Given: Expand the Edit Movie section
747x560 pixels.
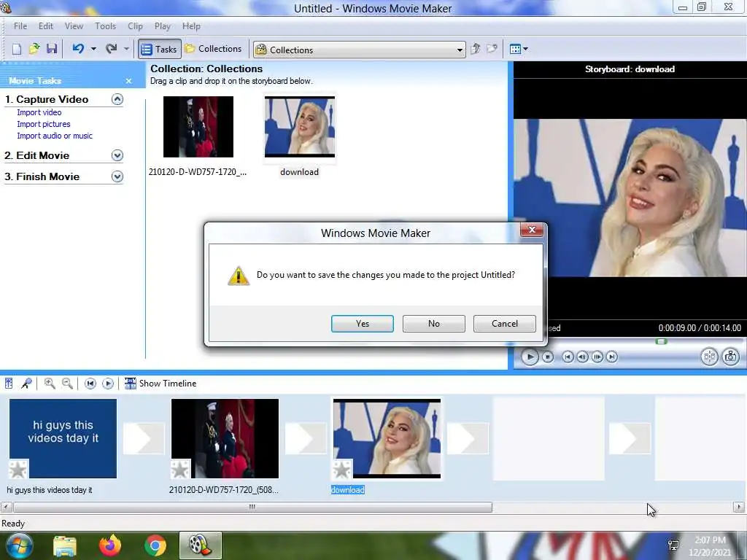Looking at the screenshot, I should [117, 155].
